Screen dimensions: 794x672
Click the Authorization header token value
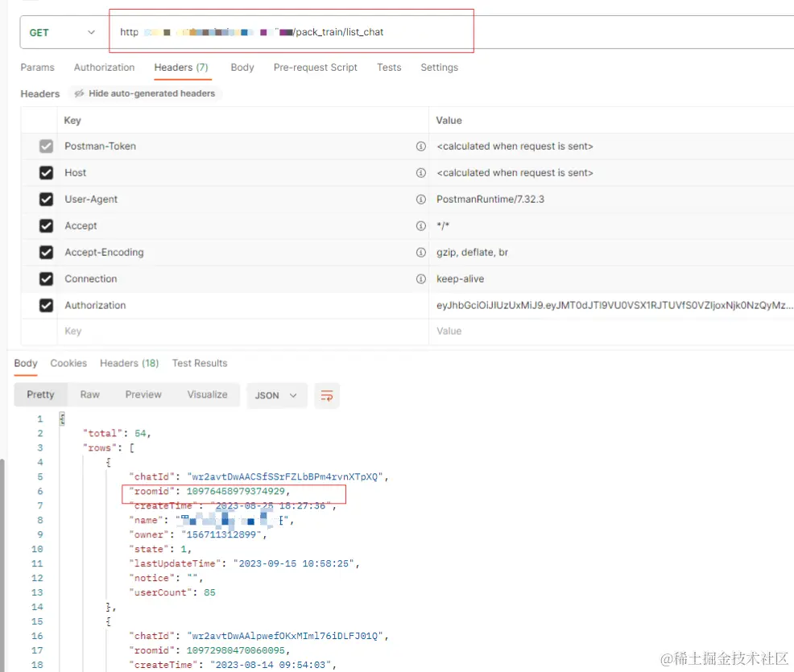tap(614, 305)
